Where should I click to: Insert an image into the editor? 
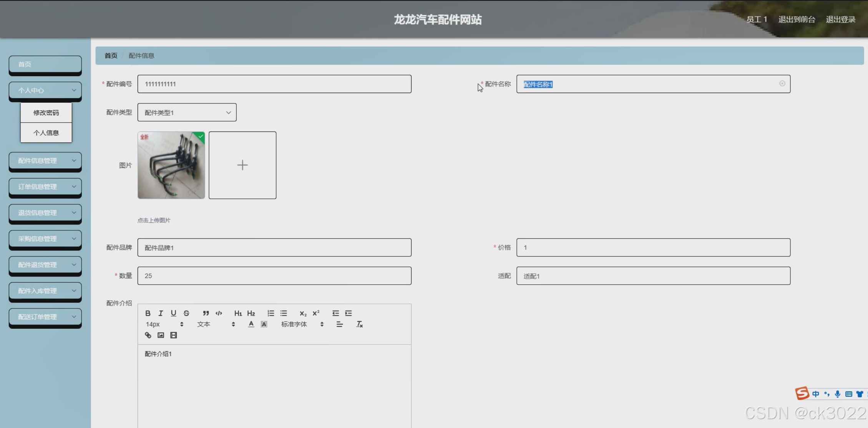point(161,335)
